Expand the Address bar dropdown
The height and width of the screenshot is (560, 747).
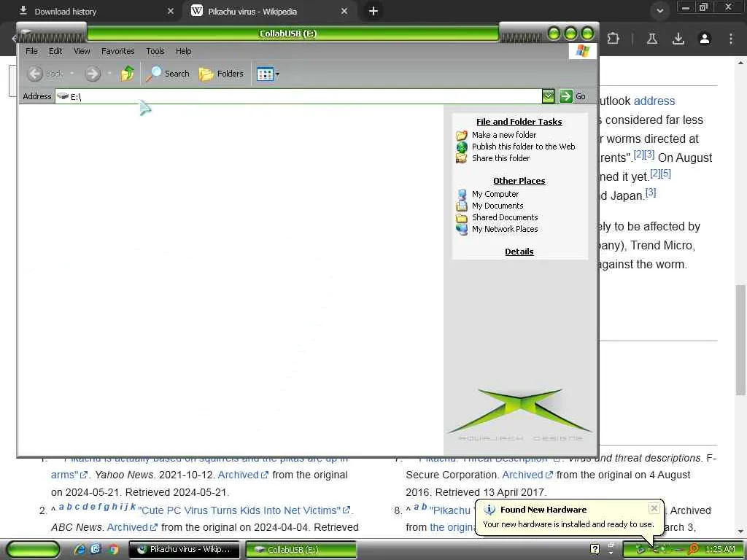click(548, 96)
